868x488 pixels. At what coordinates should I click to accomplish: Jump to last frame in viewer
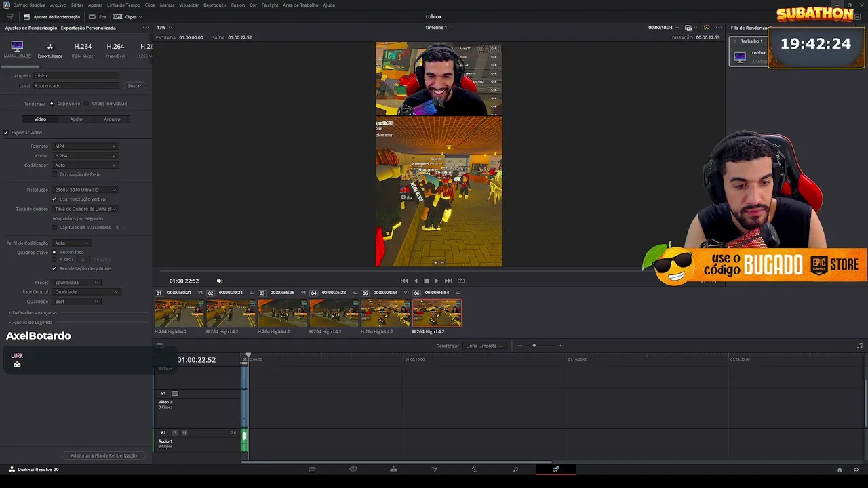(448, 281)
